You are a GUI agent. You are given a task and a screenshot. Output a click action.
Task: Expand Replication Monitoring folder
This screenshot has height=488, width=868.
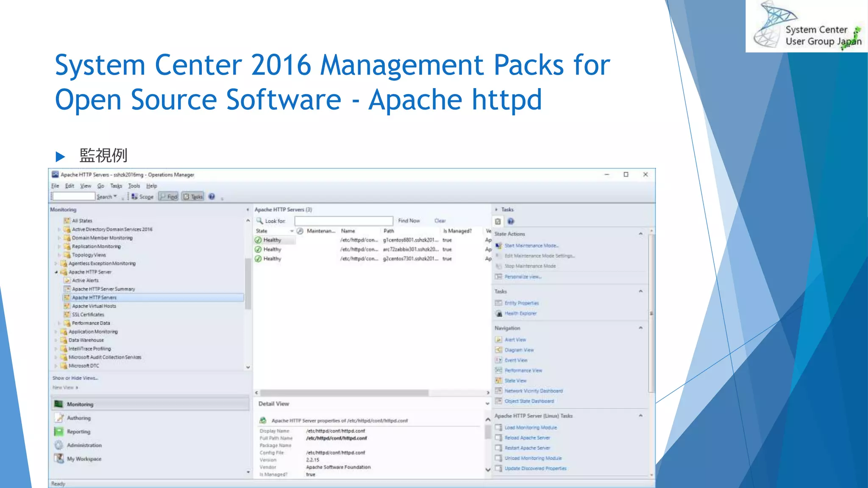point(59,247)
